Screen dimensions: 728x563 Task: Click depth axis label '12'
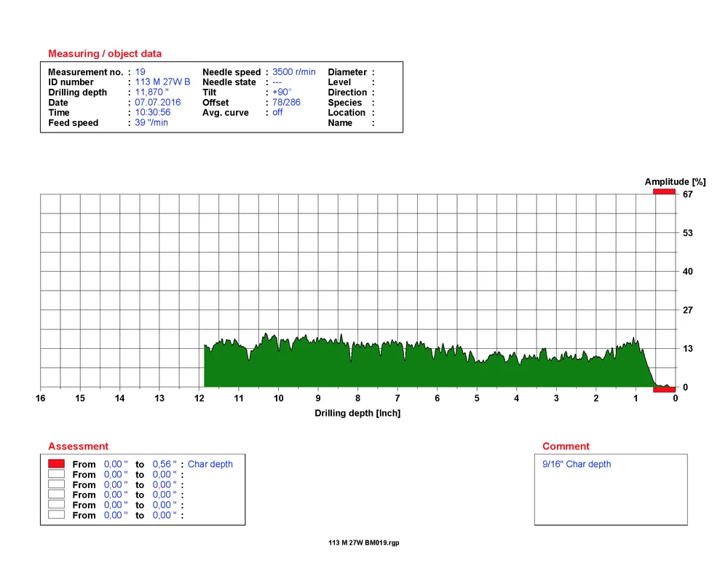pos(199,398)
